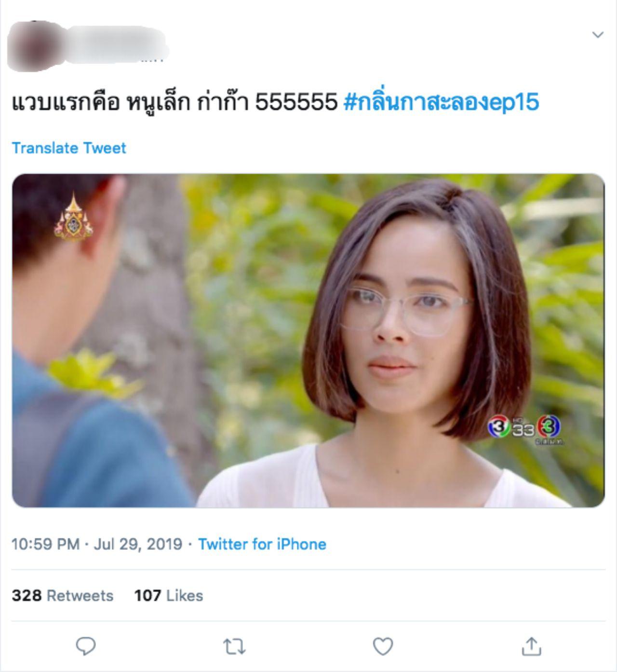Viewport: 617px width, 672px height.
Task: View the list of 107 Likes
Action: [x=169, y=595]
